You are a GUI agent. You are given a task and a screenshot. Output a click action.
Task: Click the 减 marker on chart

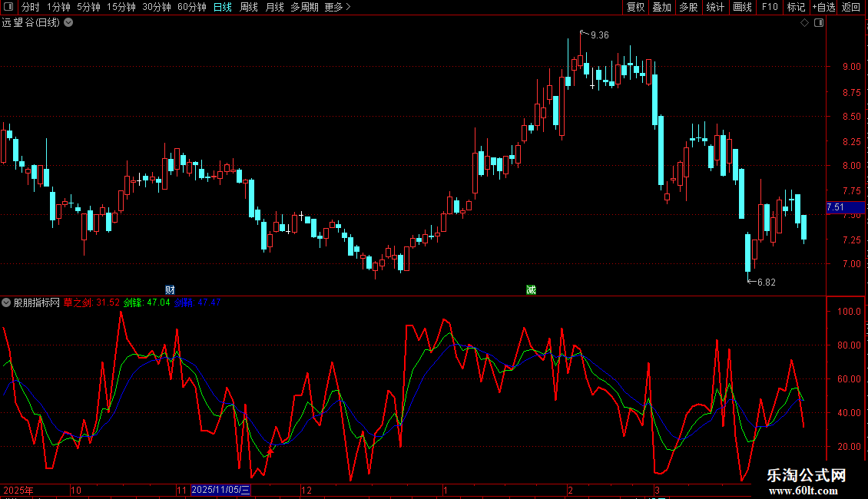531,289
